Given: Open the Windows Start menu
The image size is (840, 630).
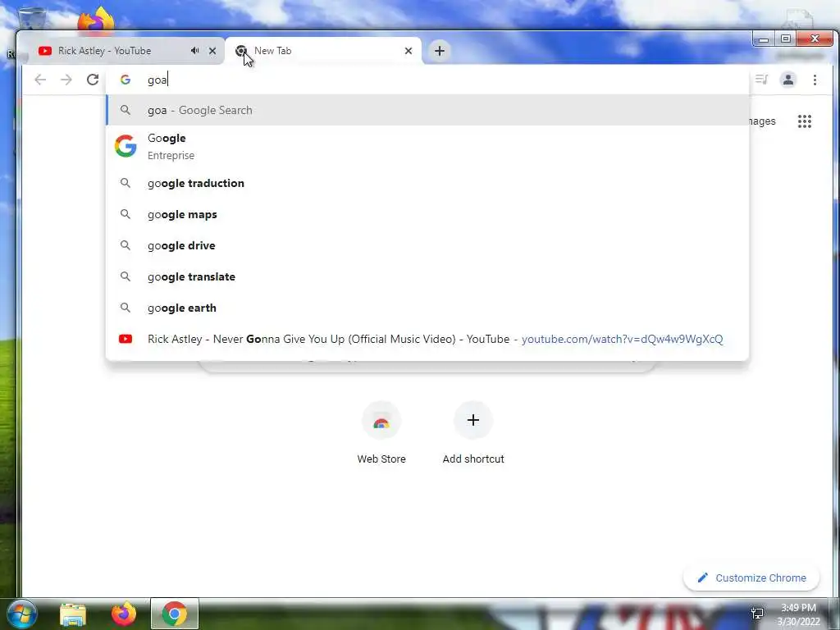Looking at the screenshot, I should pos(21,614).
